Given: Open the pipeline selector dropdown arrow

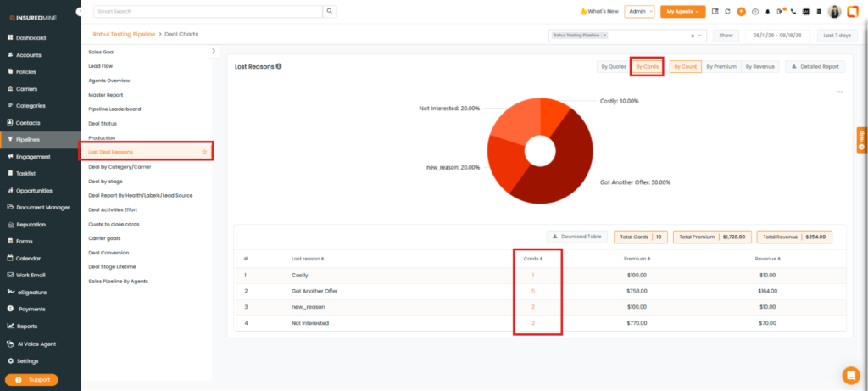Looking at the screenshot, I should click(x=700, y=36).
